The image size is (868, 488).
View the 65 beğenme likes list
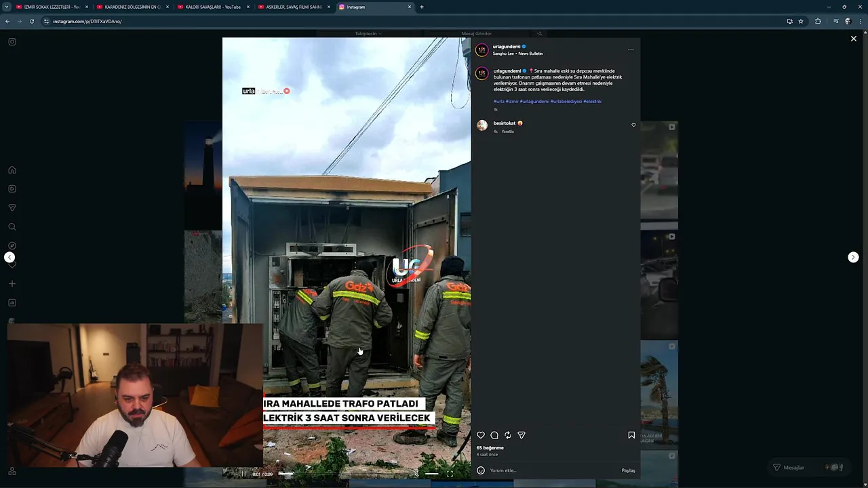(490, 448)
